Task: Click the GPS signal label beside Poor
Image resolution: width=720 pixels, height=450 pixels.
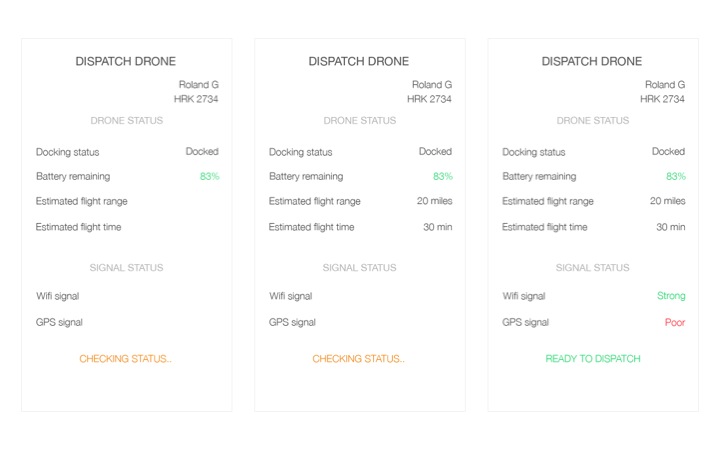Action: coord(525,322)
